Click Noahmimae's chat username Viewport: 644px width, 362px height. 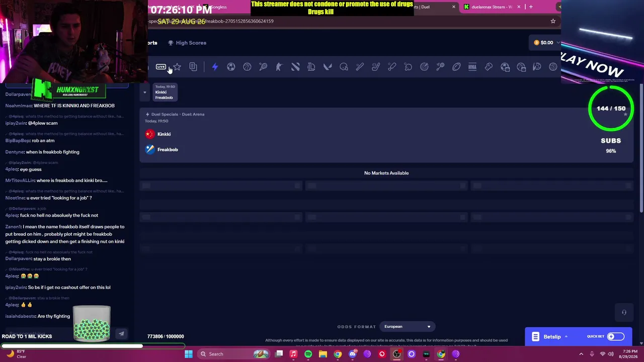(18, 106)
